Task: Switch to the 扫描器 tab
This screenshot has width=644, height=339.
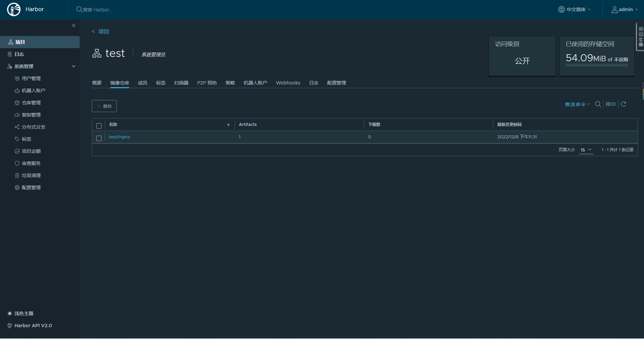Action: tap(181, 83)
